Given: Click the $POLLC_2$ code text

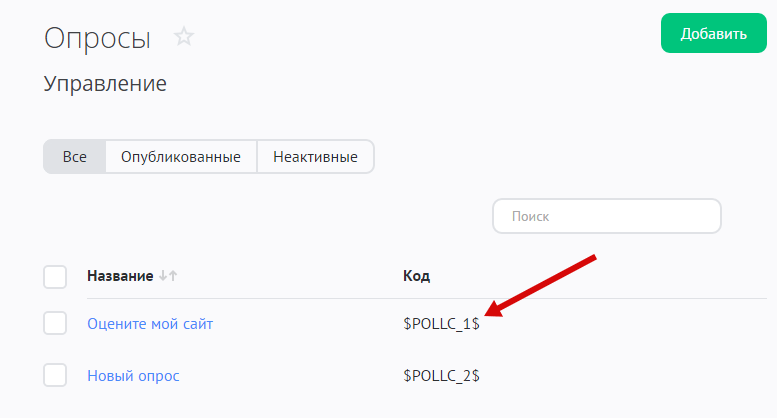Looking at the screenshot, I should coord(441,376).
